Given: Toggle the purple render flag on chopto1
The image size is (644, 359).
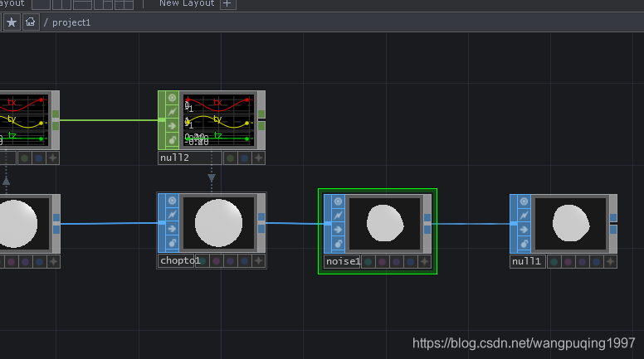Looking at the screenshot, I should [231, 260].
